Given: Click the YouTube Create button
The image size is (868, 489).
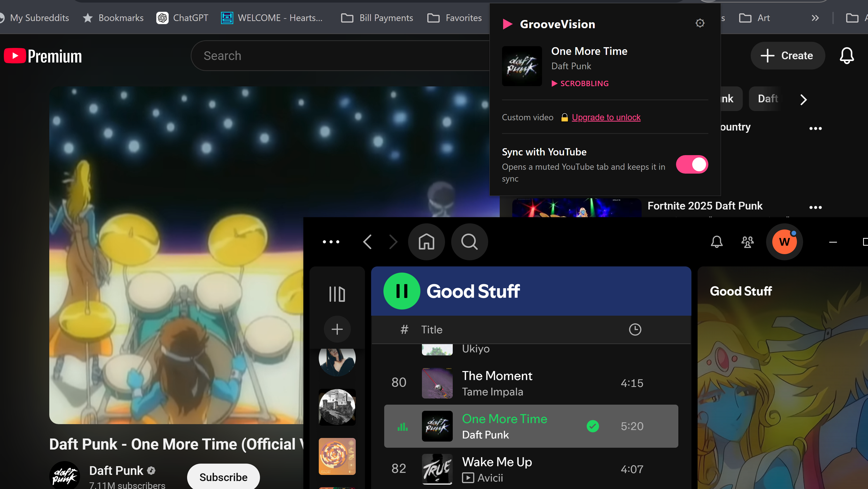Looking at the screenshot, I should 787,56.
